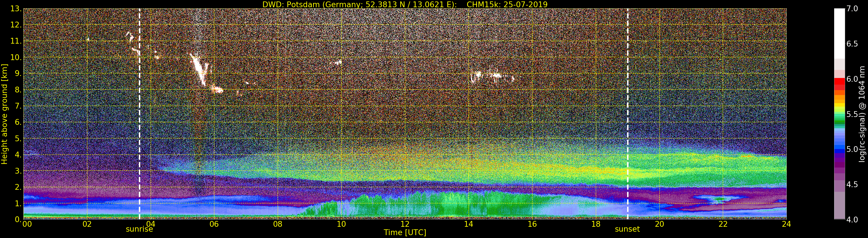
Task: Click the '8.' height axis tick label
Action: [x=18, y=90]
